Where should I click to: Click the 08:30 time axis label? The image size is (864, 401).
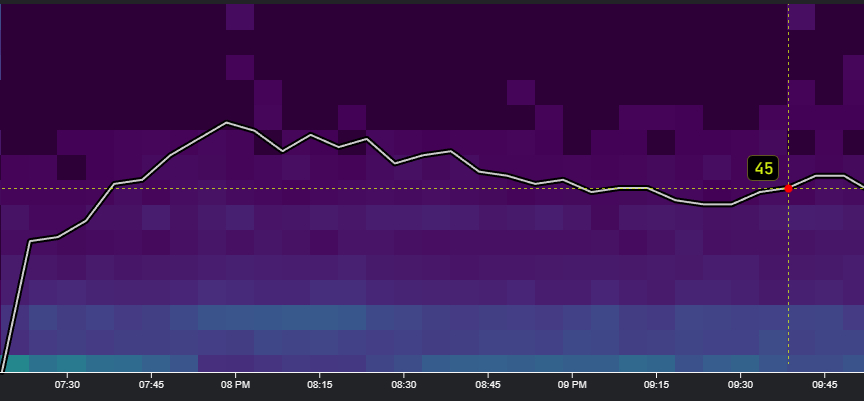404,384
